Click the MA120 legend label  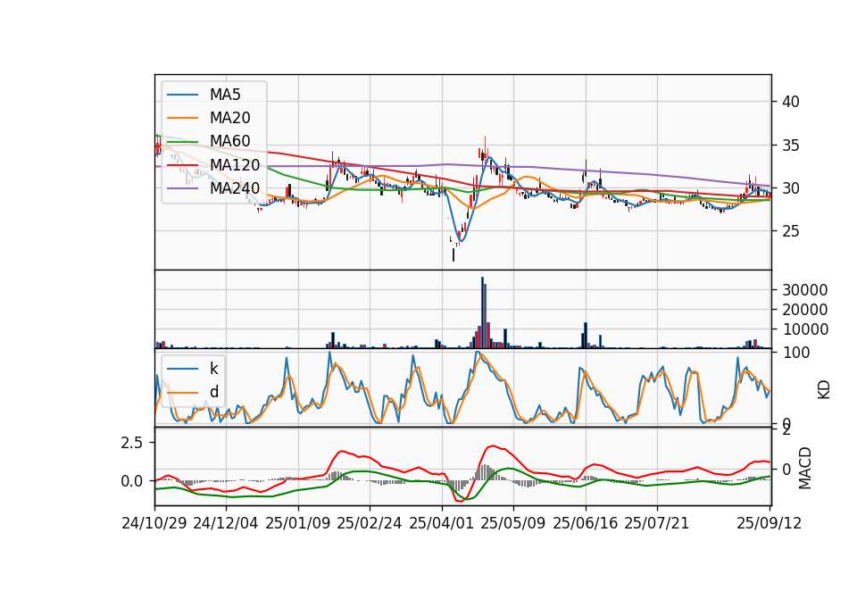(235, 164)
